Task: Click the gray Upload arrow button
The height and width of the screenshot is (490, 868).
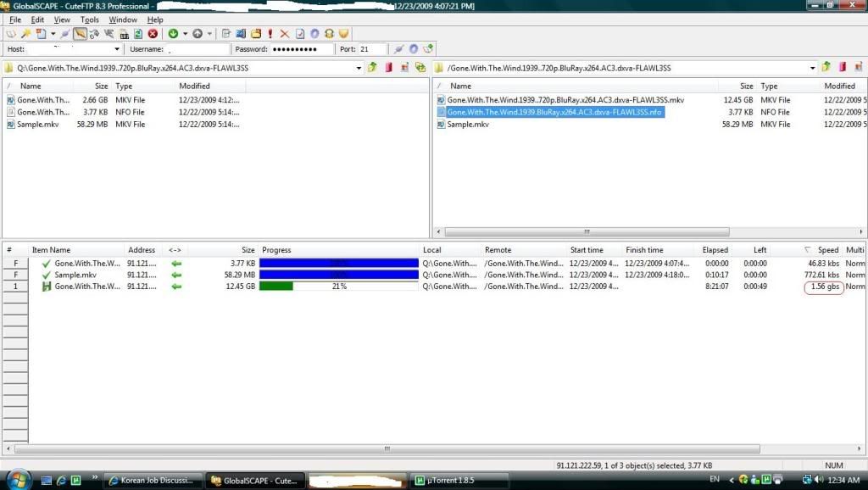Action: click(198, 34)
